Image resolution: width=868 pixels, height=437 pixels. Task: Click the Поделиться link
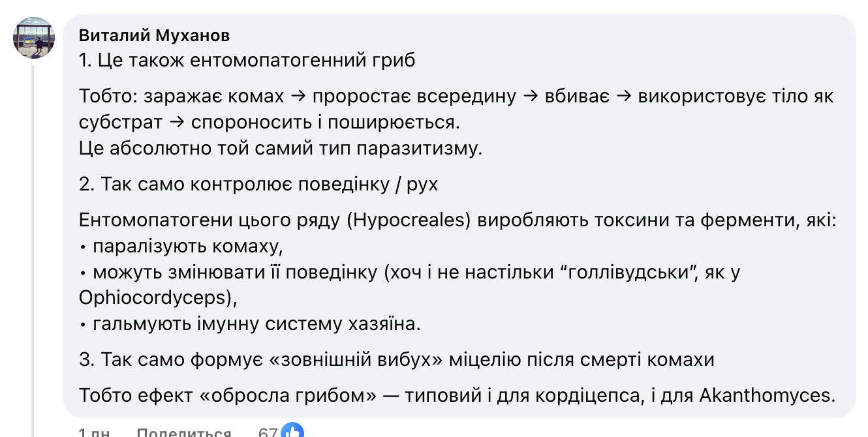pyautogui.click(x=185, y=433)
